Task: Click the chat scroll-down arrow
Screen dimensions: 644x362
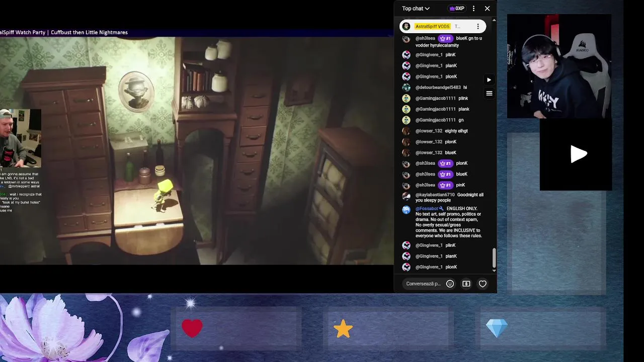Action: (x=494, y=270)
